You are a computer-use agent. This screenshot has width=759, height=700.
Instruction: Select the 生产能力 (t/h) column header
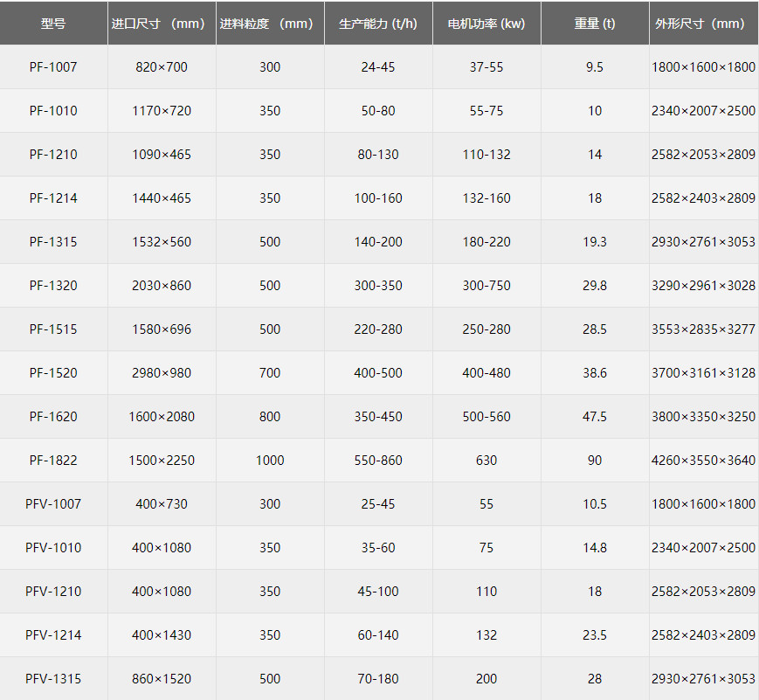coord(378,24)
